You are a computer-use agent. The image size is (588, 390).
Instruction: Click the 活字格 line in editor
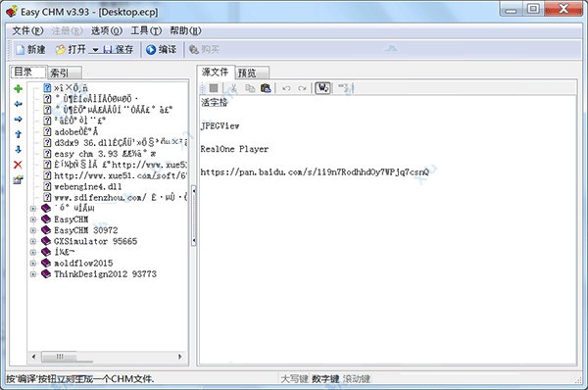tap(214, 102)
